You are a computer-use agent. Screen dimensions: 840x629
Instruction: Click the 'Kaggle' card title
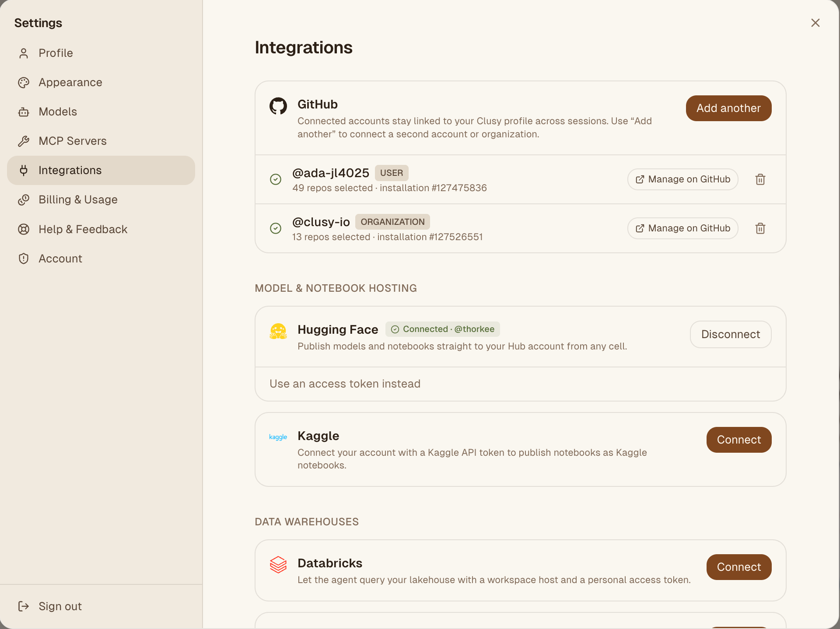[x=318, y=436]
